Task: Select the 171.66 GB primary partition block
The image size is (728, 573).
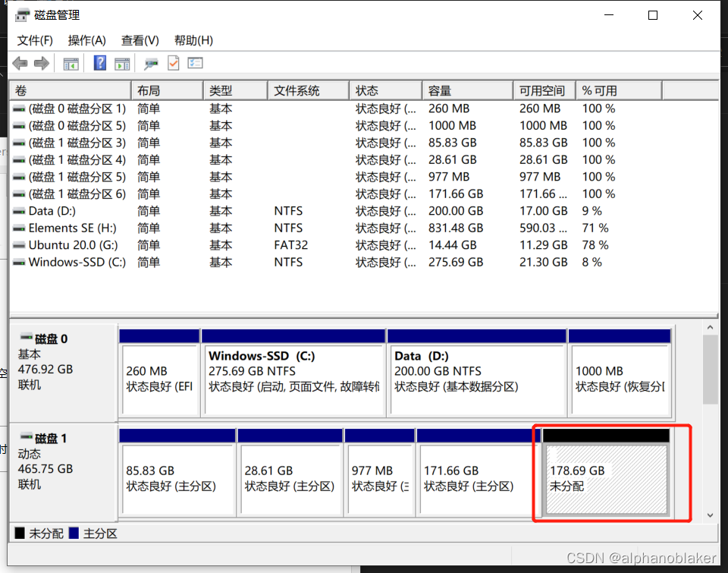Action: (478, 472)
